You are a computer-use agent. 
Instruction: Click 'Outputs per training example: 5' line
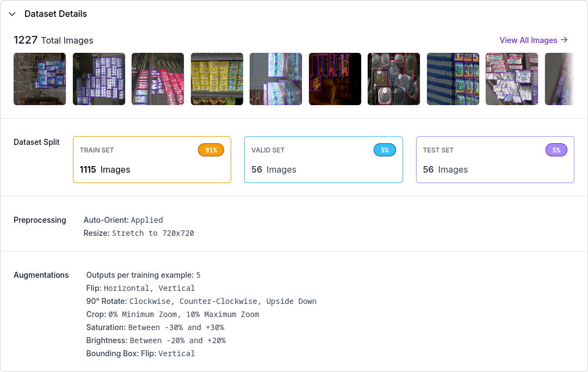[143, 275]
